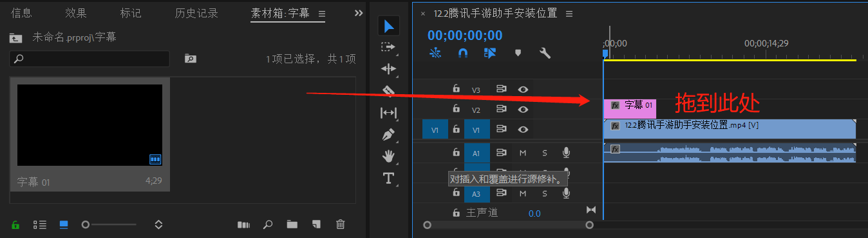868x238 pixels.
Task: Select the Selection arrow tool
Action: [389, 26]
